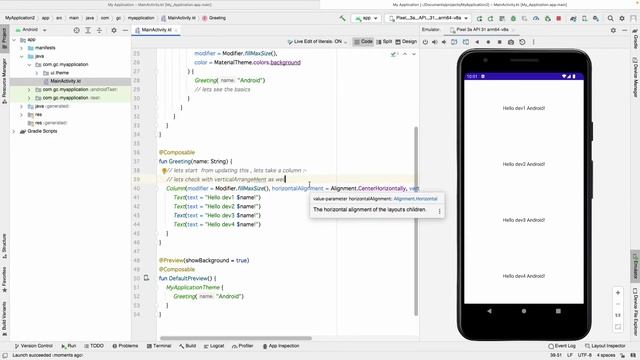Open the emulator extended controls three-dot menu
640x360 pixels.
pyautogui.click(x=533, y=42)
